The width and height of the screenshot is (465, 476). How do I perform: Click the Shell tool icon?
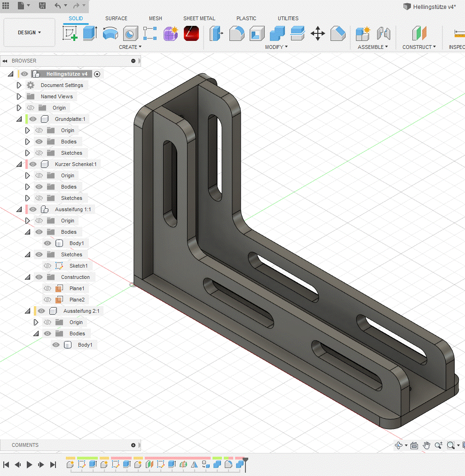[x=257, y=33]
